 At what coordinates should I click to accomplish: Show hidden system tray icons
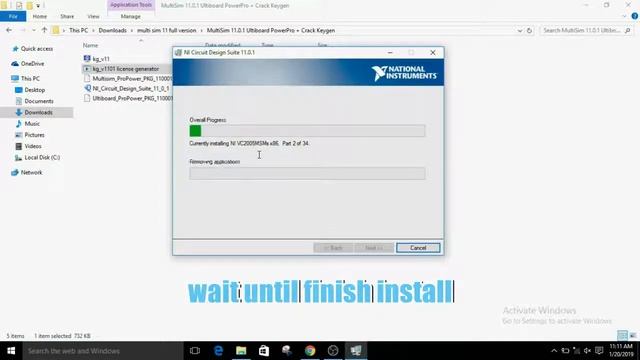(x=554, y=351)
